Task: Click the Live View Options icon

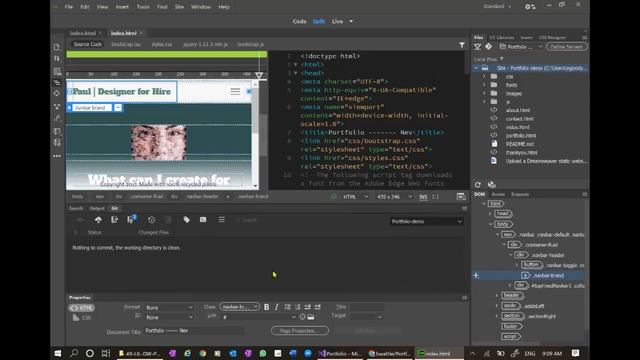Action: pyautogui.click(x=57, y=71)
